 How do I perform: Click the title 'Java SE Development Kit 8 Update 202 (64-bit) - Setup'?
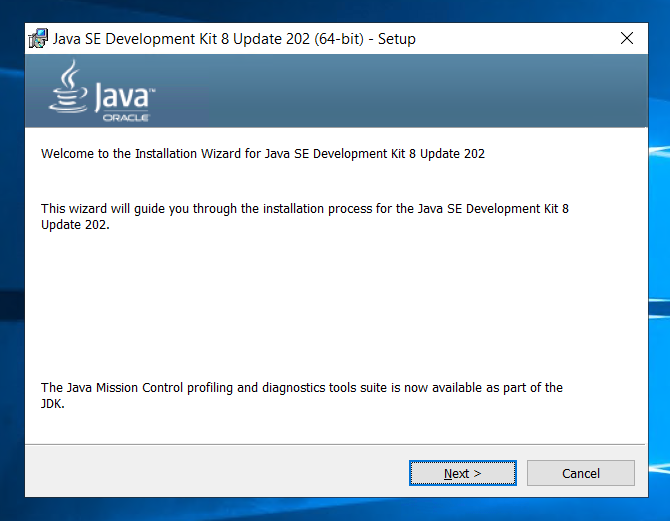click(x=234, y=39)
